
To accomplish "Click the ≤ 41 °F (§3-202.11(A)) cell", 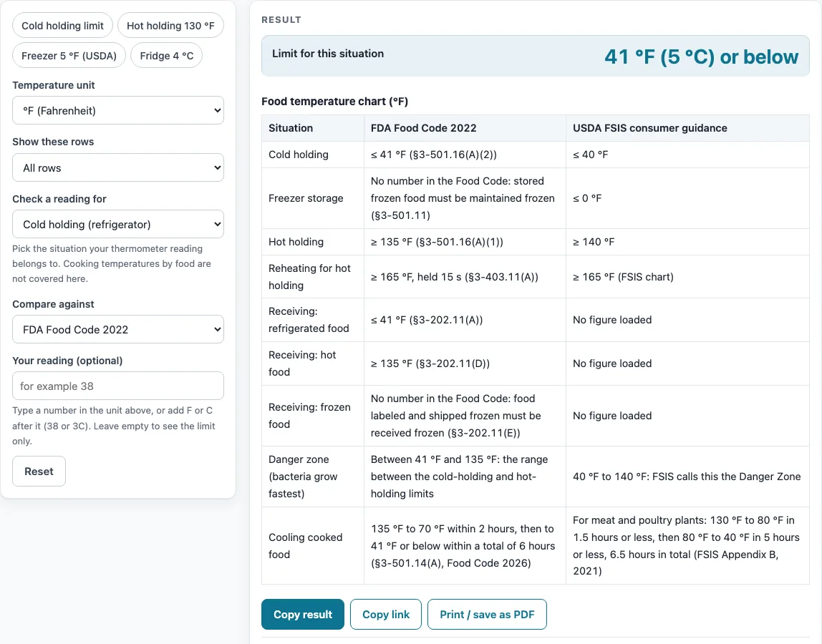I will [465, 320].
